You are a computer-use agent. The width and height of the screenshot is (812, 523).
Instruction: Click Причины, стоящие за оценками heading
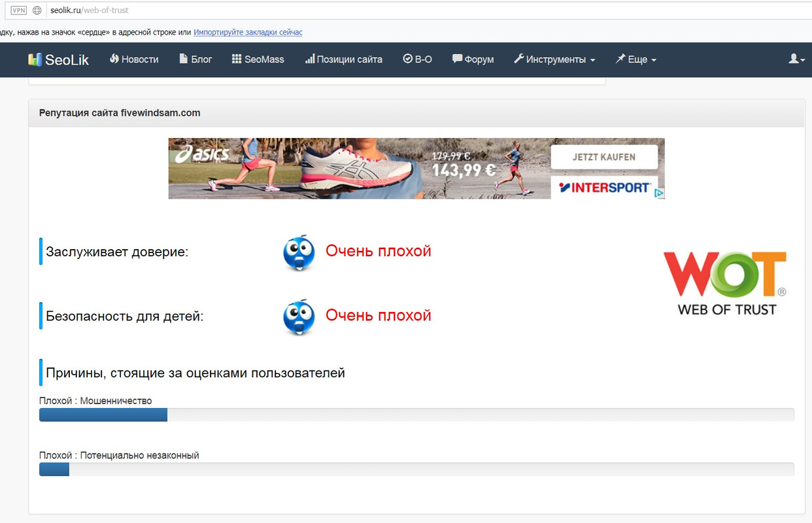(195, 373)
